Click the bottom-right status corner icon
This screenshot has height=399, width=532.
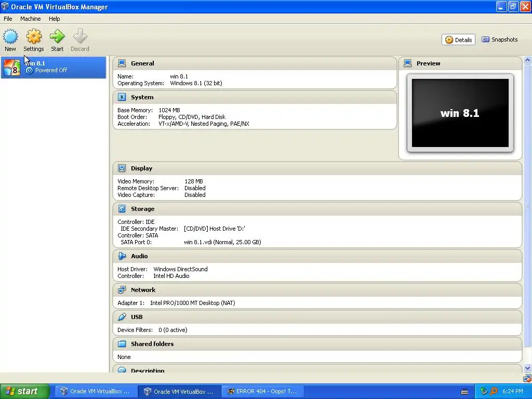tap(527, 378)
